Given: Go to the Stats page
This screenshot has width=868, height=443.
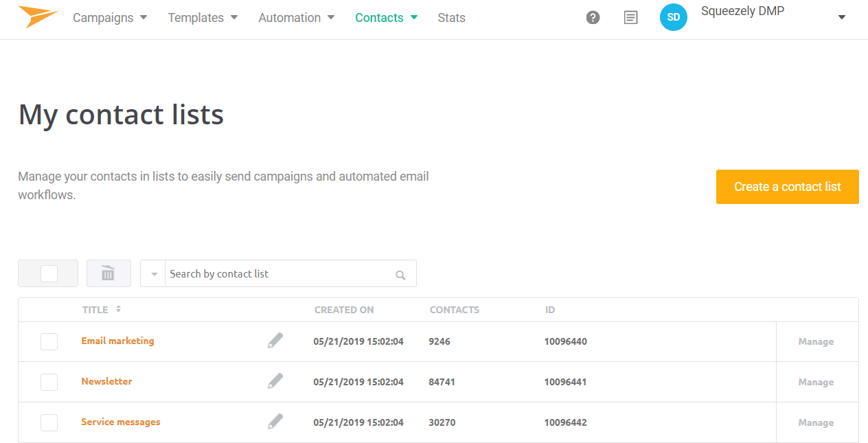Looking at the screenshot, I should tap(451, 18).
